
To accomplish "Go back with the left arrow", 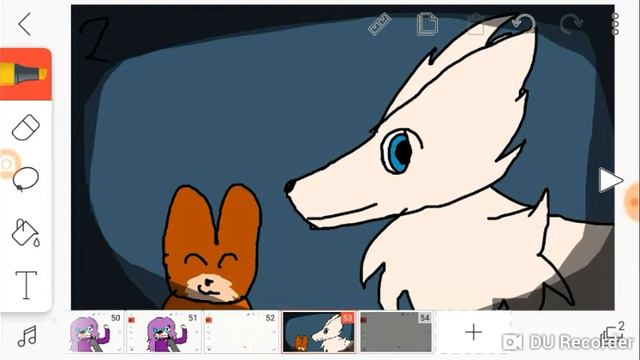I will [25, 24].
